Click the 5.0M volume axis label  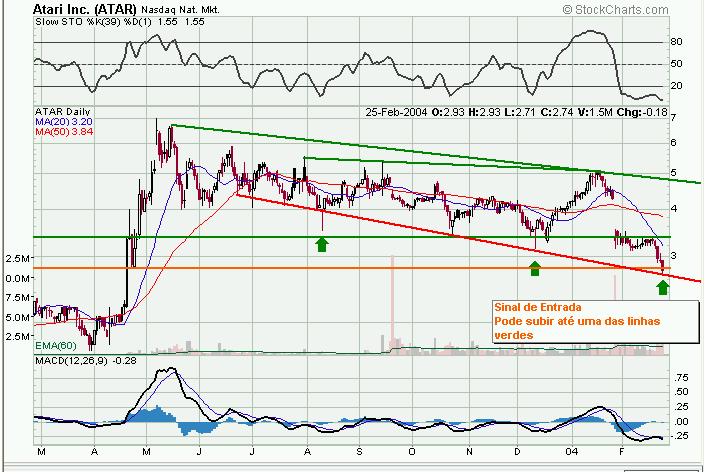click(x=18, y=318)
